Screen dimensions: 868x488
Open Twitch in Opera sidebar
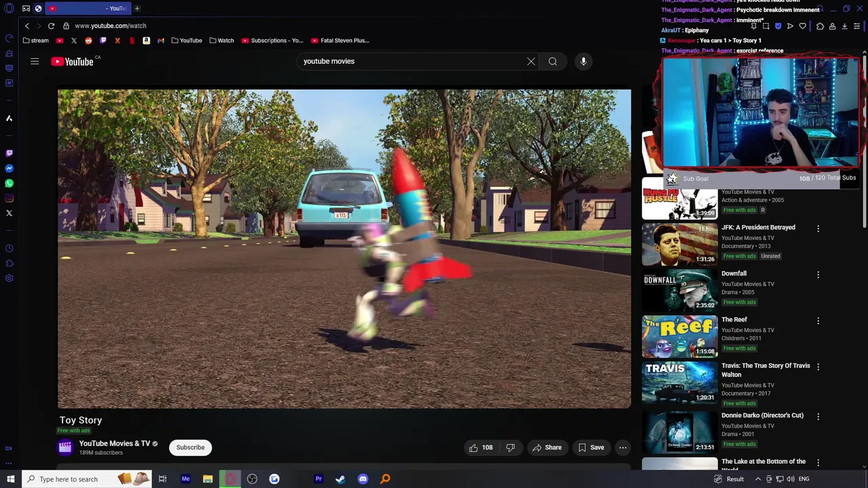pyautogui.click(x=9, y=153)
